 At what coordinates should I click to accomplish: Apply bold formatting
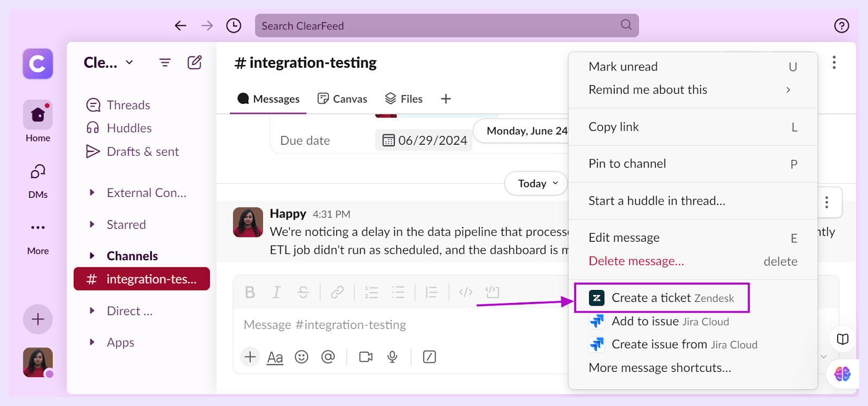click(x=250, y=292)
